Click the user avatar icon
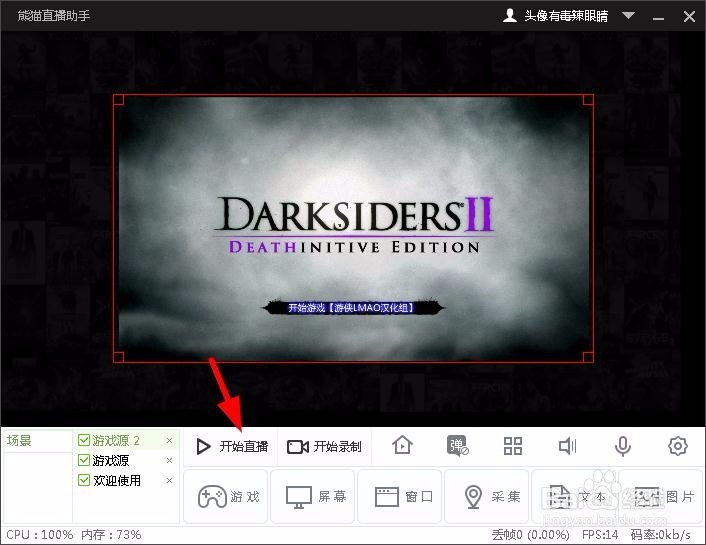This screenshot has height=545, width=706. point(510,16)
